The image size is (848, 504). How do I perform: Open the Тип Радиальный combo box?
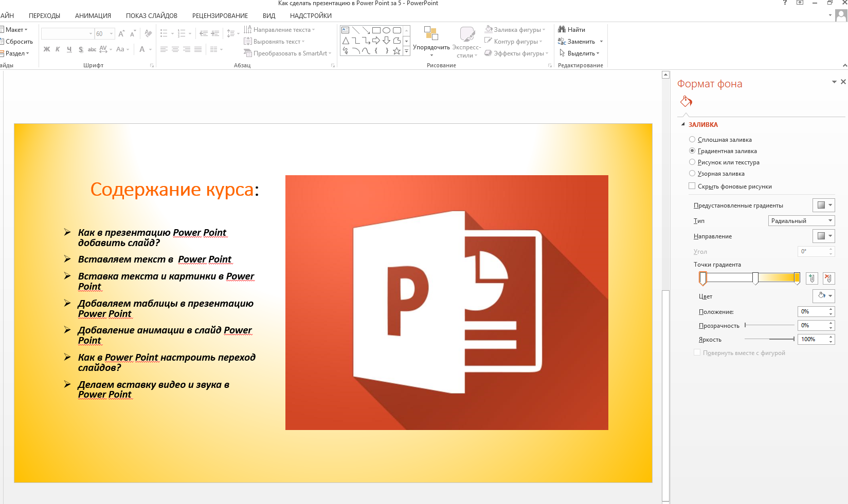801,220
